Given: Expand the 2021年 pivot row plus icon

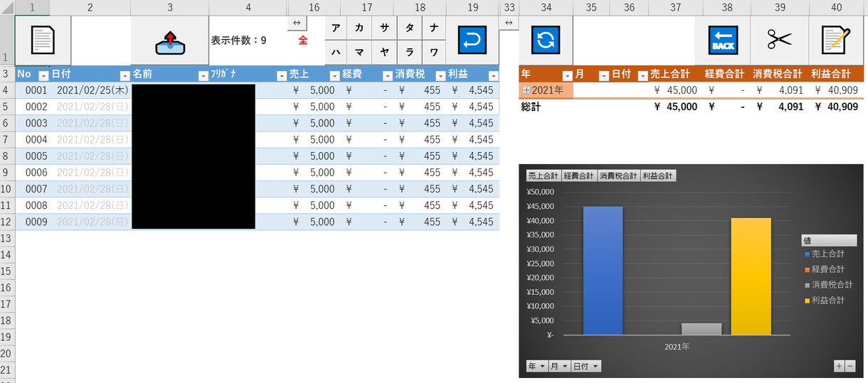Looking at the screenshot, I should click(x=526, y=90).
